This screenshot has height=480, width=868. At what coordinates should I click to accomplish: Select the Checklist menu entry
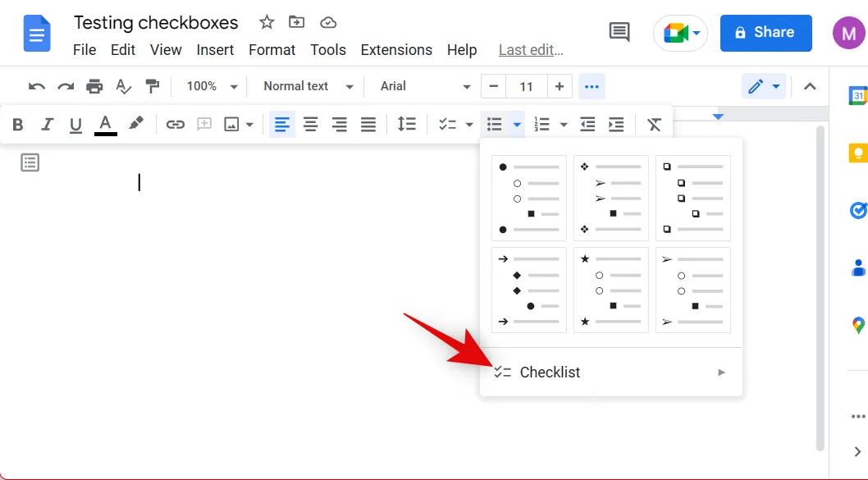click(610, 373)
